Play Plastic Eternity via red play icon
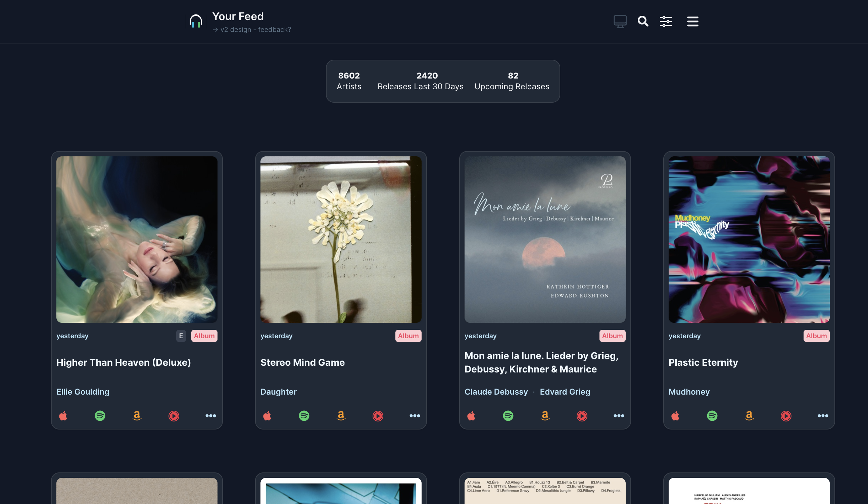This screenshot has width=868, height=504. [786, 416]
